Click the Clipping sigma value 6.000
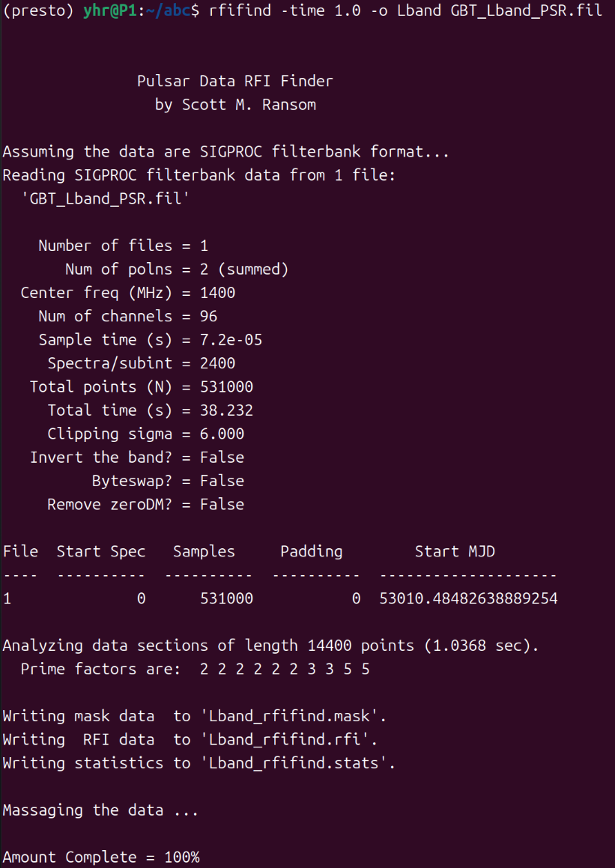 tap(222, 434)
